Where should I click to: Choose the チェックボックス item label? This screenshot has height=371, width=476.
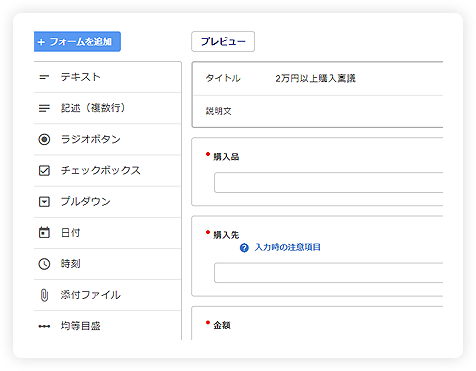pyautogui.click(x=100, y=170)
